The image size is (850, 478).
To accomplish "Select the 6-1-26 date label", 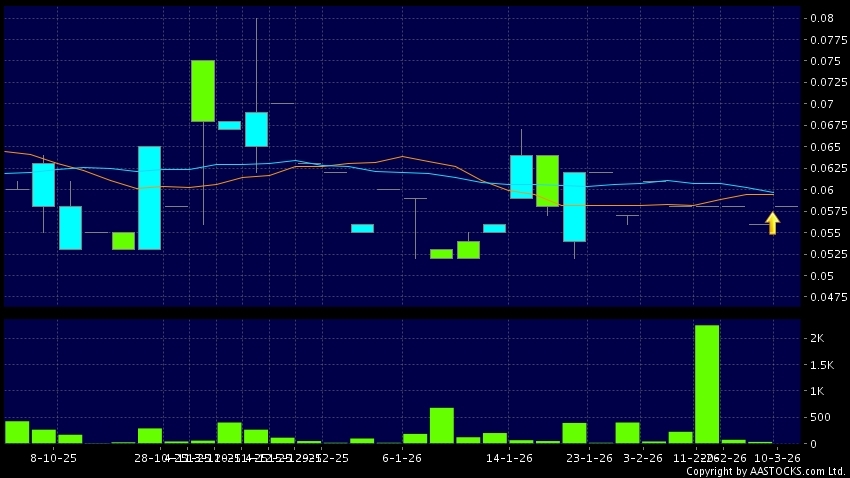I will [402, 457].
